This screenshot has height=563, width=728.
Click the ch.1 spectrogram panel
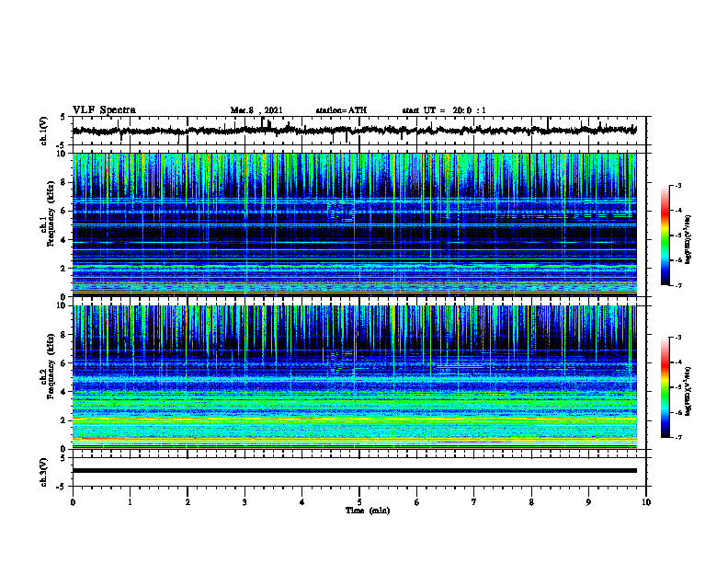pyautogui.click(x=354, y=224)
